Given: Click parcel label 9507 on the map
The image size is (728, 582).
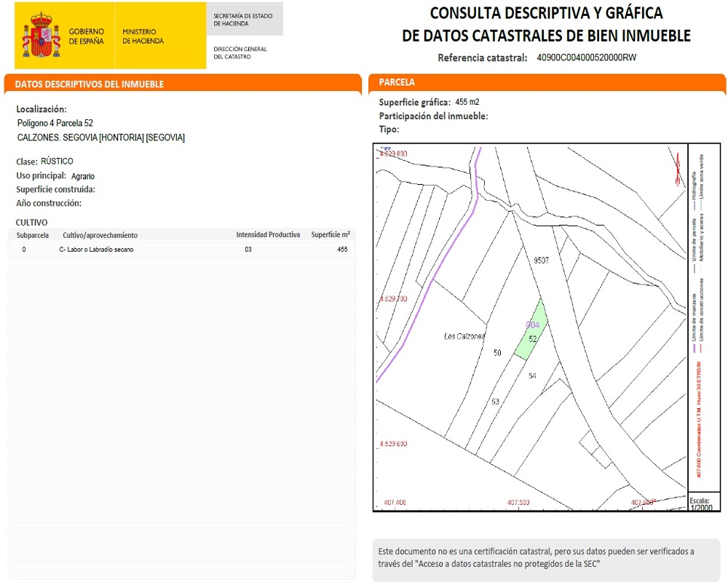Looking at the screenshot, I should point(542,260).
